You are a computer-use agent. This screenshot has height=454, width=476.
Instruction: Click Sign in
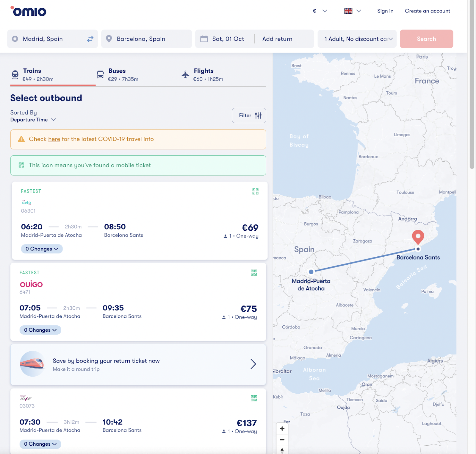coord(385,11)
